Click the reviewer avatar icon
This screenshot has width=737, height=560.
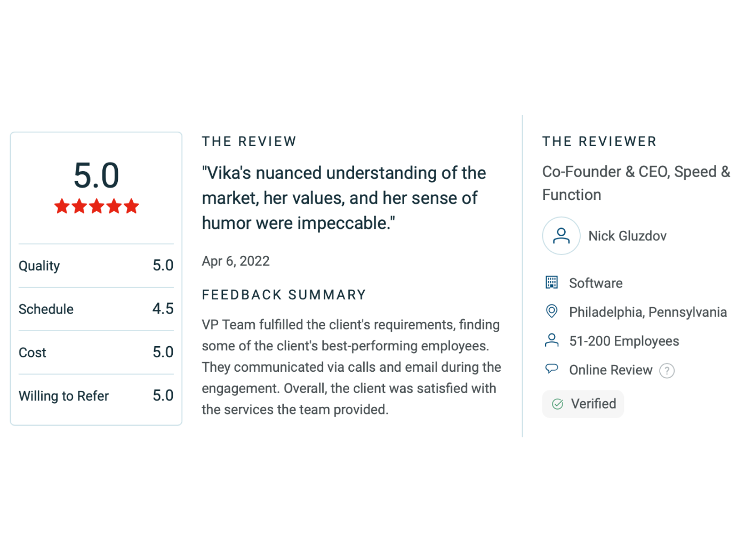[561, 236]
